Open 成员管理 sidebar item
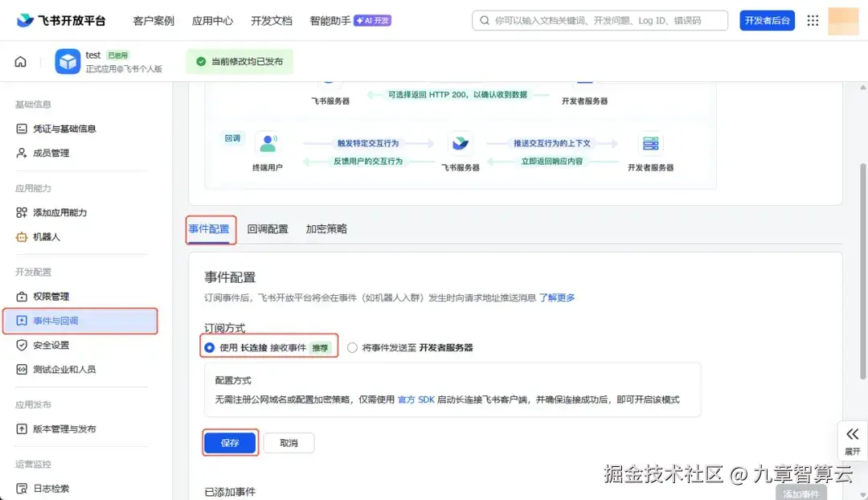 tap(81, 153)
